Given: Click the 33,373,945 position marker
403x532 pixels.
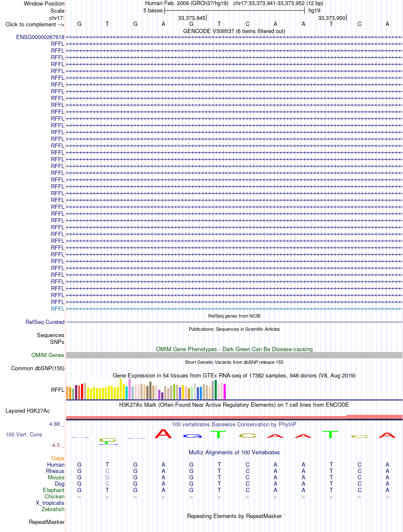Looking at the screenshot, I should click(x=192, y=18).
